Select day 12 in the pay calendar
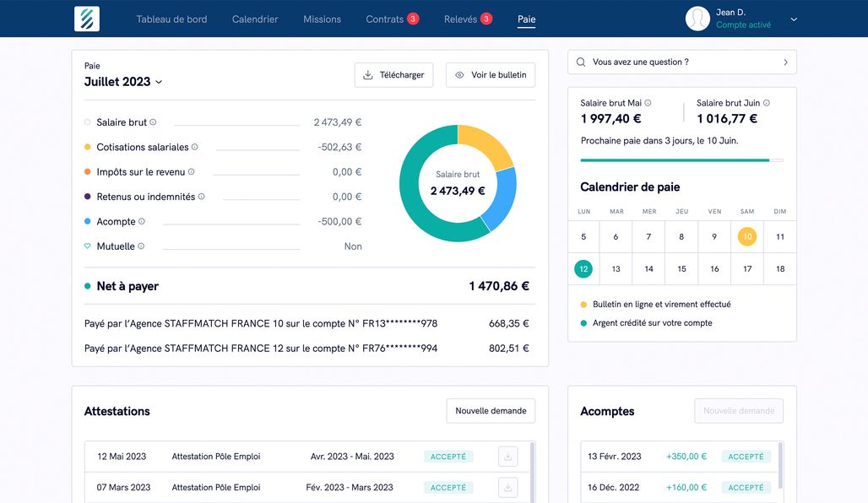 pyautogui.click(x=583, y=269)
